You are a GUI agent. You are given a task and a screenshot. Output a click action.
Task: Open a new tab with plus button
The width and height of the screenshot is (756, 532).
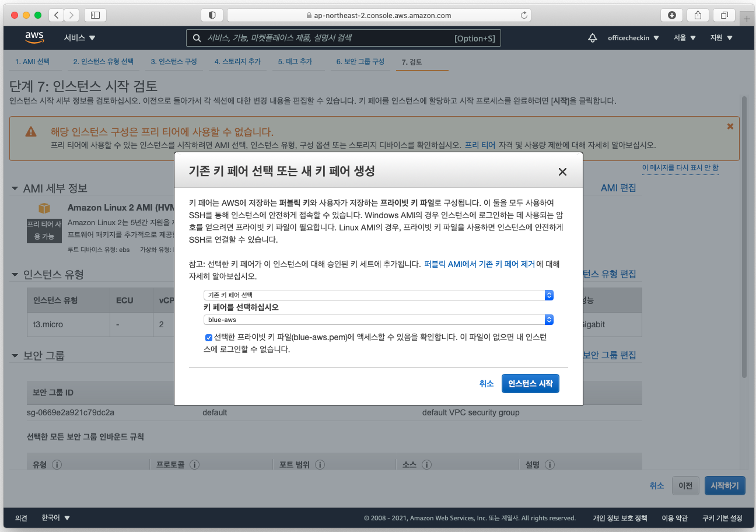[747, 19]
